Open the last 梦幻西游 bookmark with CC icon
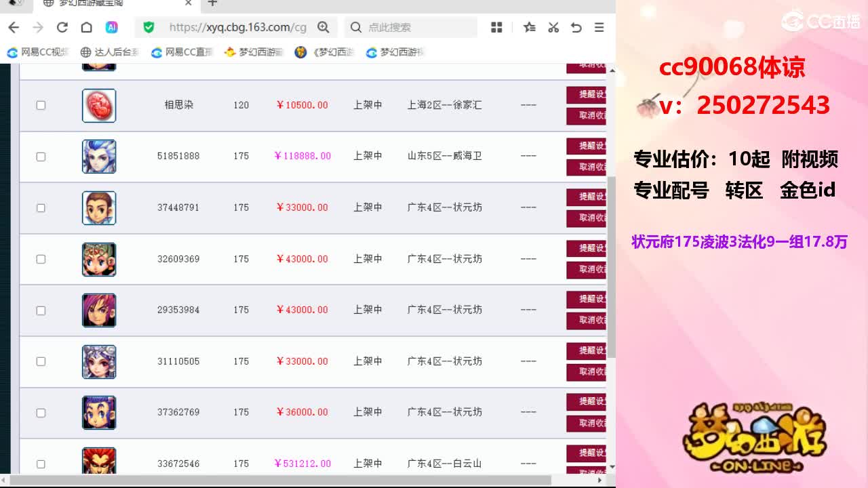 click(395, 52)
